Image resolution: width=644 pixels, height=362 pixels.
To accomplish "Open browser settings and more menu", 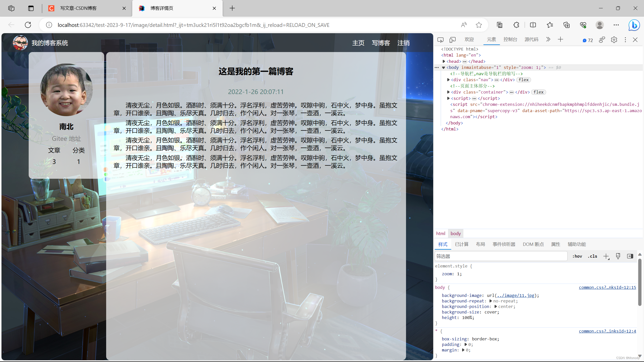I will click(x=616, y=25).
